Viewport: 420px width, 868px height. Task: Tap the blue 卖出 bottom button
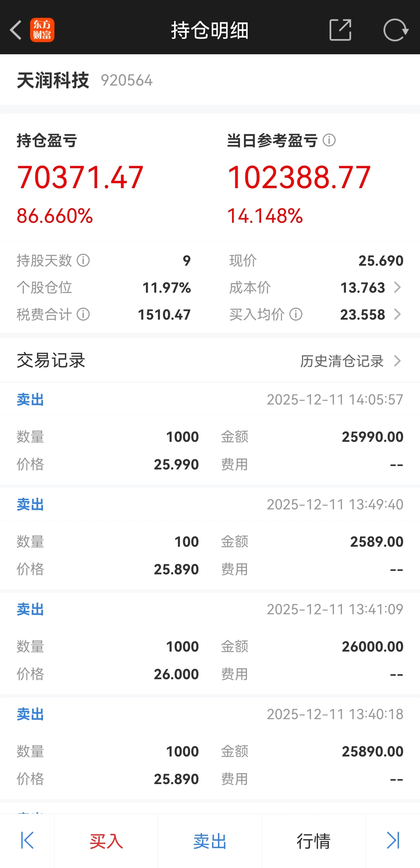pos(210,841)
